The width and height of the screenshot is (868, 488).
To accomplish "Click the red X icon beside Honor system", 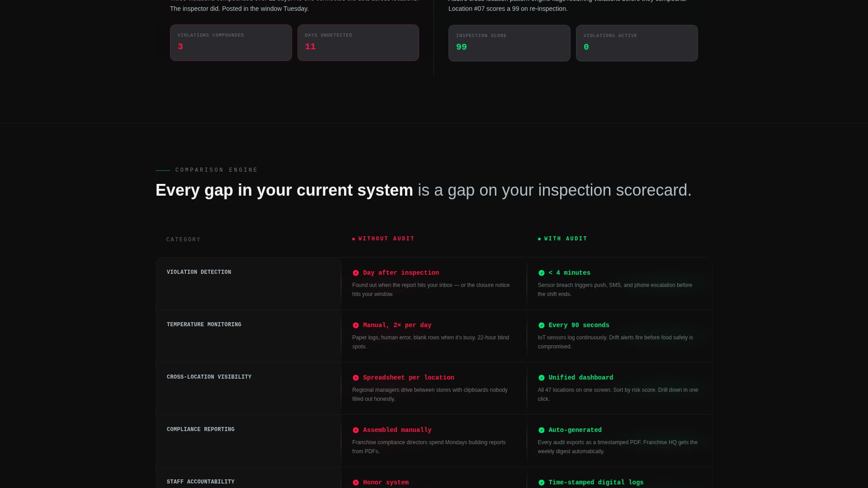I will tap(356, 482).
